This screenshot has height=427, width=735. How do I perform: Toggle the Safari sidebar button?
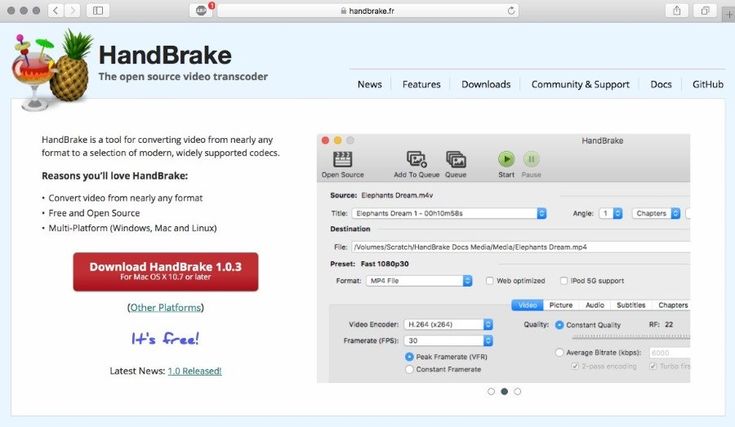pyautogui.click(x=98, y=10)
